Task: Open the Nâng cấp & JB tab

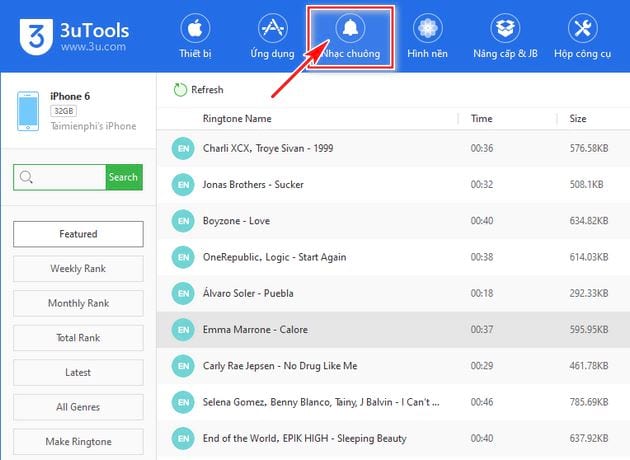Action: click(x=505, y=37)
